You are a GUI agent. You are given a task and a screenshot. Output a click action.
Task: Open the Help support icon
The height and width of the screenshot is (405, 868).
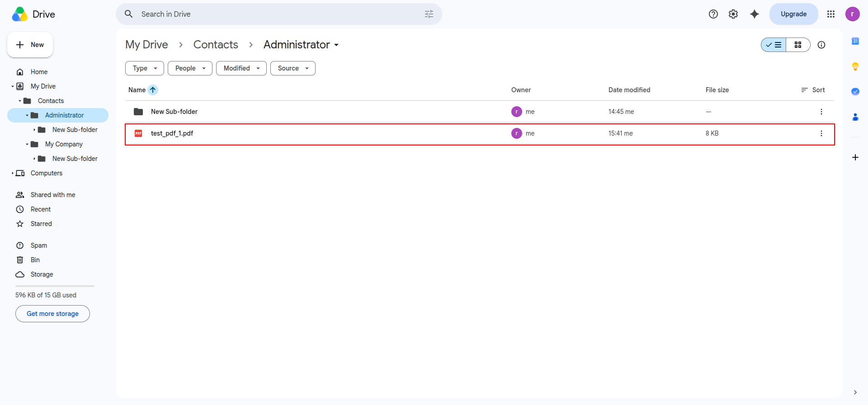[x=713, y=14]
